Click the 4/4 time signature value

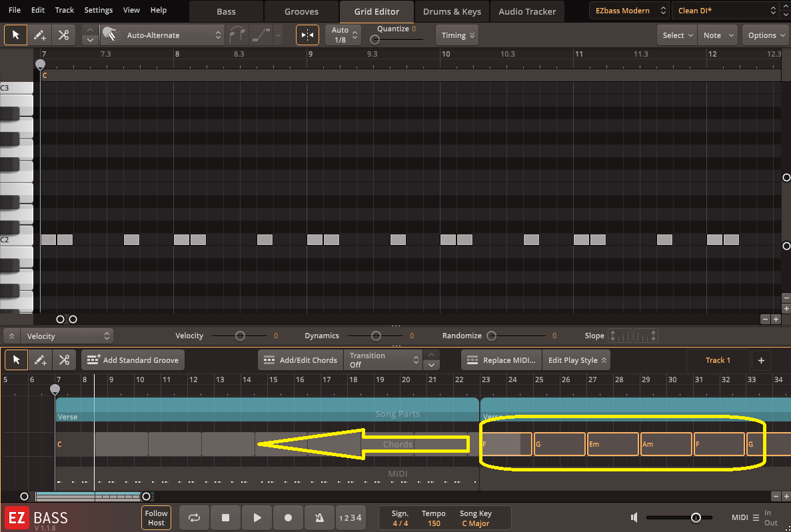click(x=400, y=523)
